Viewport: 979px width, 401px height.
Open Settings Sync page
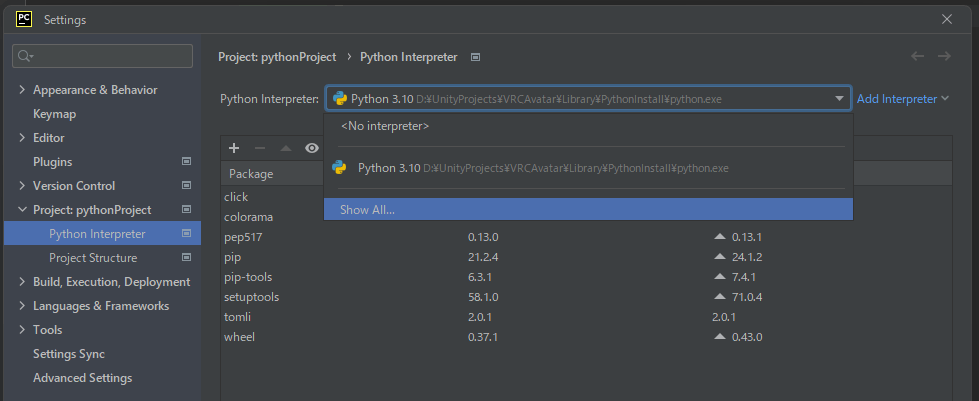69,354
